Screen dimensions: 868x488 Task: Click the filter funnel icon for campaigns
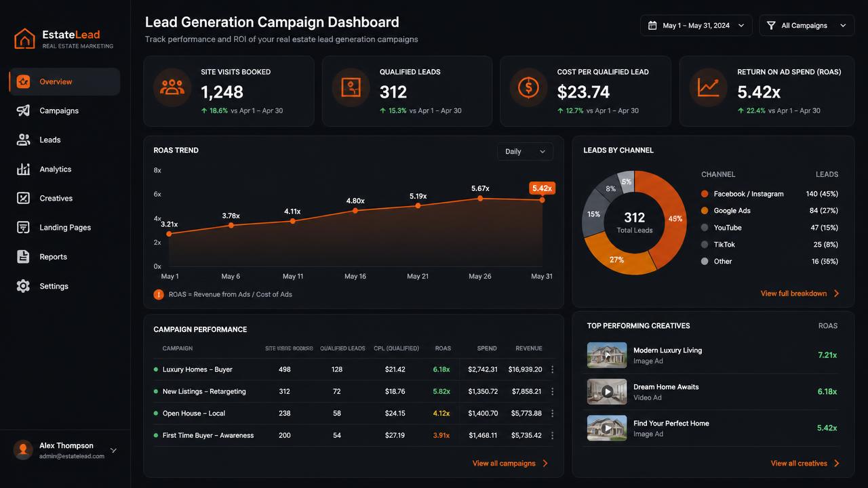click(x=771, y=25)
